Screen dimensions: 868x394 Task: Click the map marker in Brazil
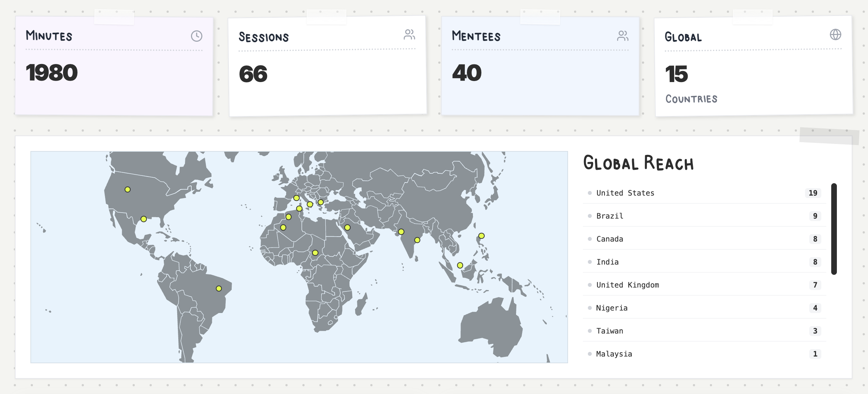pyautogui.click(x=219, y=289)
